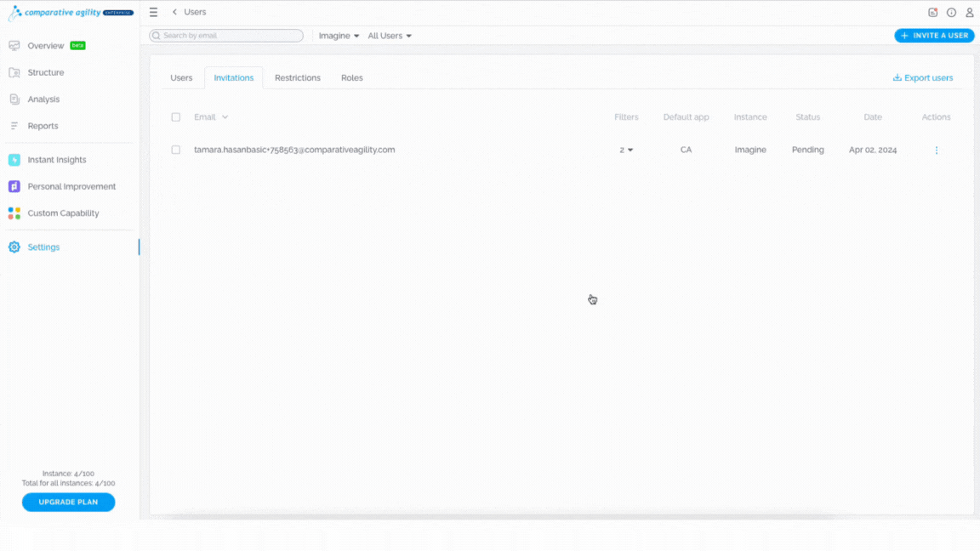The height and width of the screenshot is (551, 980).
Task: Click the Instance: 4/100 usage text
Action: [68, 474]
